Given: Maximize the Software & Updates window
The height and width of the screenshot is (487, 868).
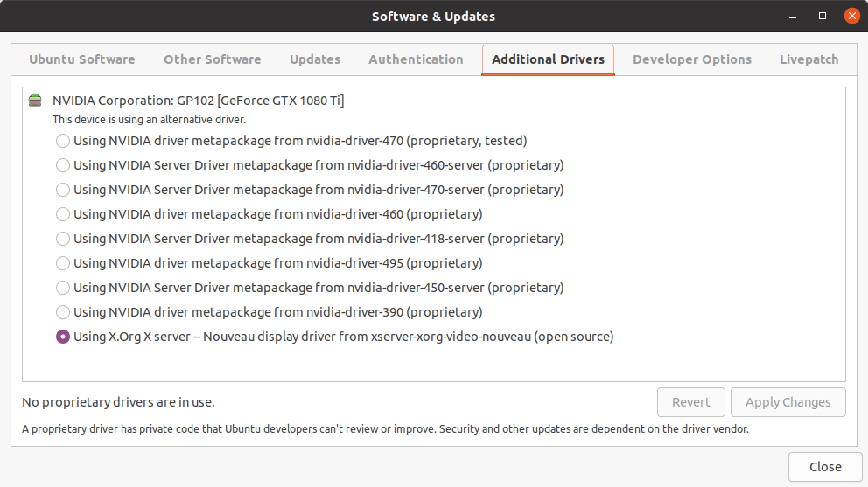Looking at the screenshot, I should (822, 16).
